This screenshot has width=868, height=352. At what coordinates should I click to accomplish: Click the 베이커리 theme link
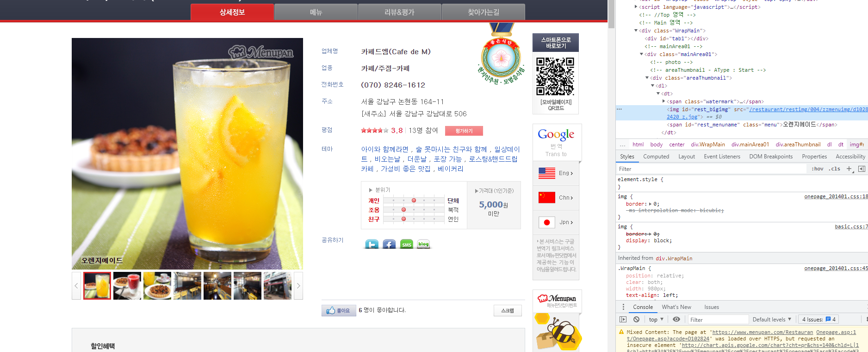[450, 169]
